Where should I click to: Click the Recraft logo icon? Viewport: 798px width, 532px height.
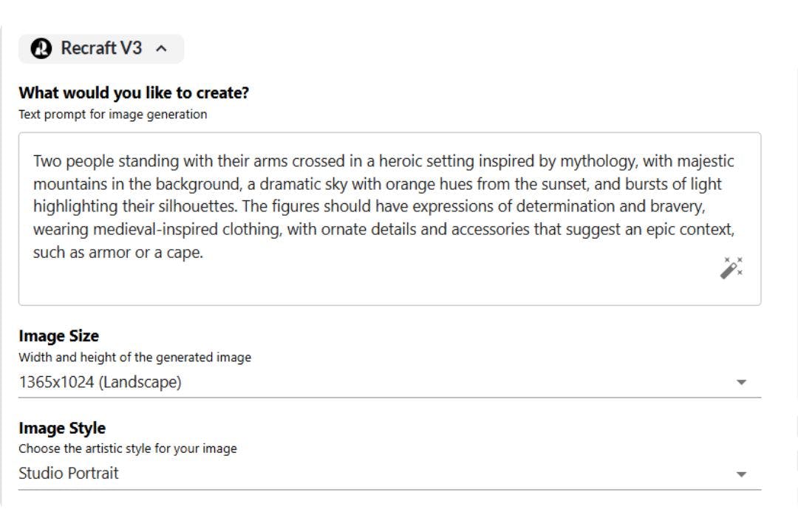[x=41, y=49]
